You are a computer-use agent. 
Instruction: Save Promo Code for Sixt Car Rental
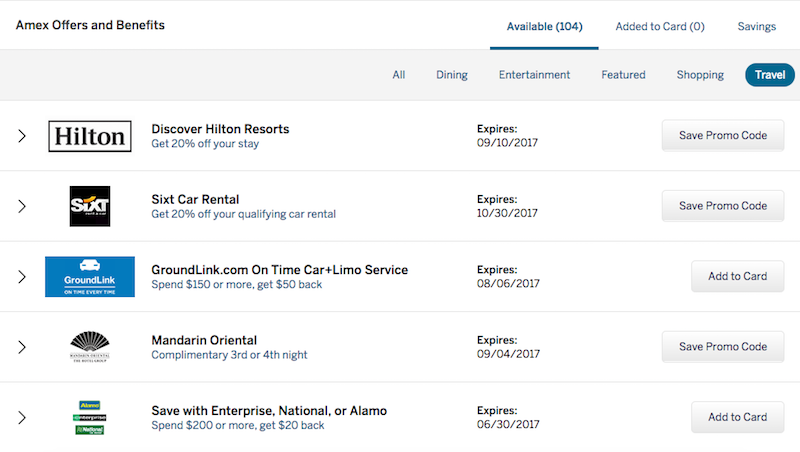point(723,206)
